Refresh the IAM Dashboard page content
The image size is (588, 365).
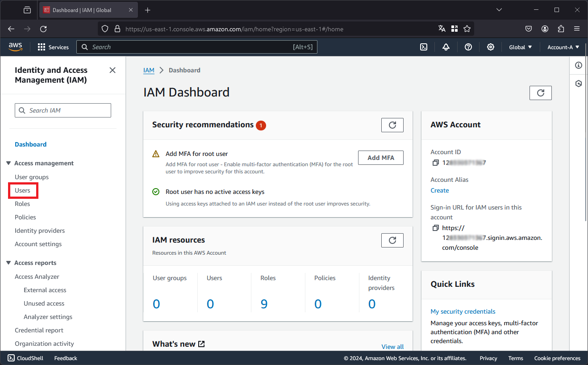click(x=541, y=93)
